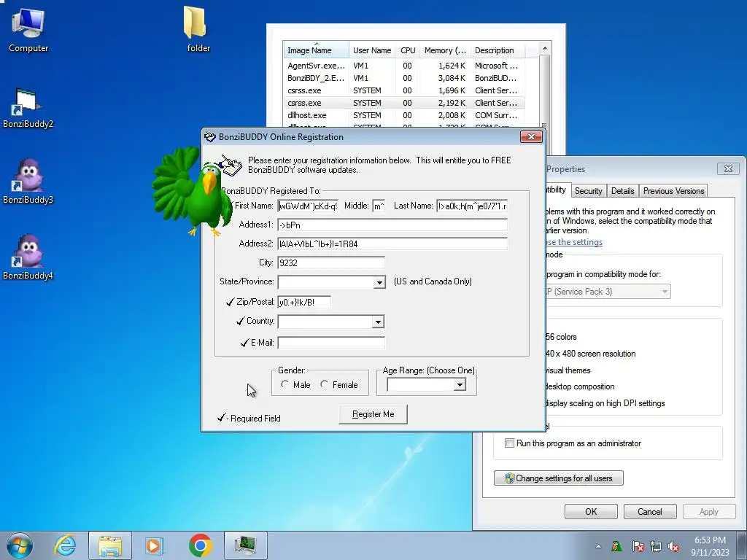Click the muted volume tray icon

pyautogui.click(x=673, y=546)
